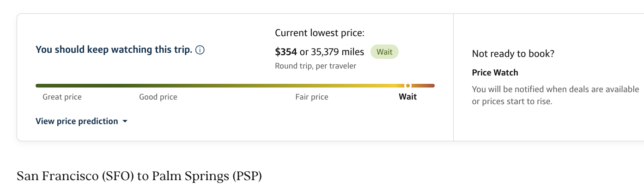The height and width of the screenshot is (188, 644).
Task: Click the Current lowest price label
Action: [320, 33]
